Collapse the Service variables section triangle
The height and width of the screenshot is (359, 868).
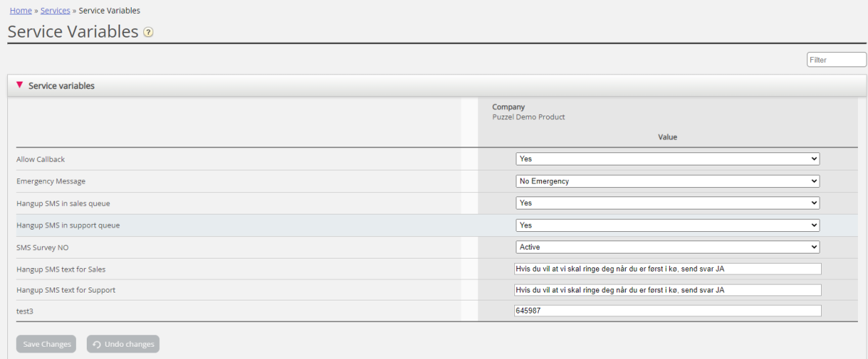(20, 85)
